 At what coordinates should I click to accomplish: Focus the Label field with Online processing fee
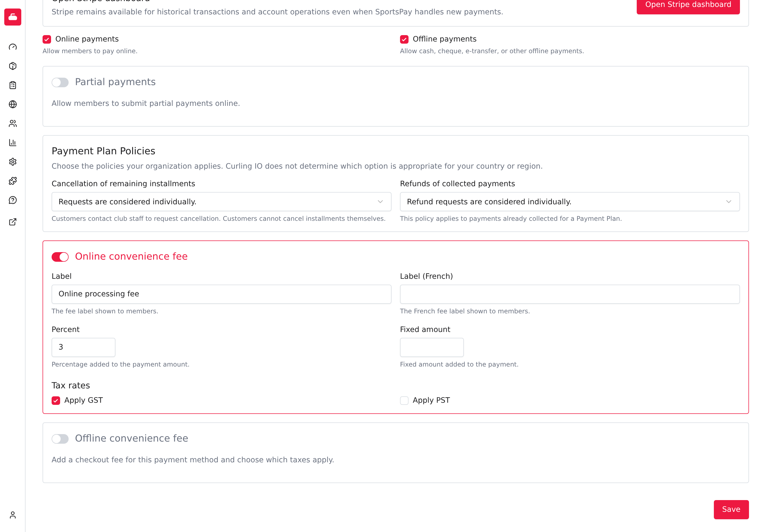coord(221,294)
